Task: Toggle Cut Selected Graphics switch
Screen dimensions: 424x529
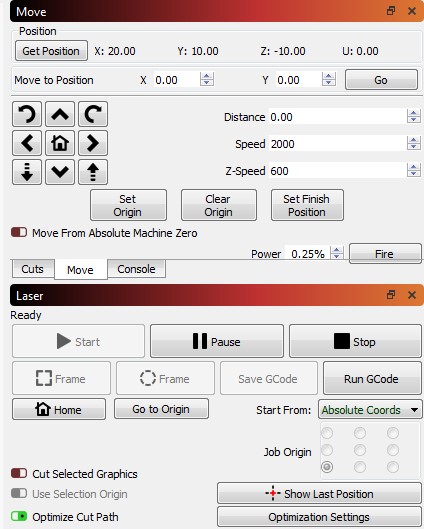Action: tap(19, 473)
